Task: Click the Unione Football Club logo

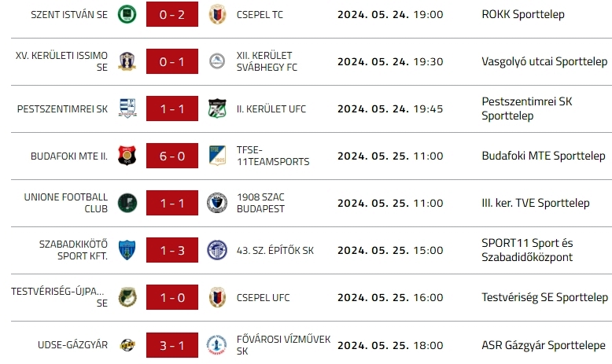Action: (127, 203)
